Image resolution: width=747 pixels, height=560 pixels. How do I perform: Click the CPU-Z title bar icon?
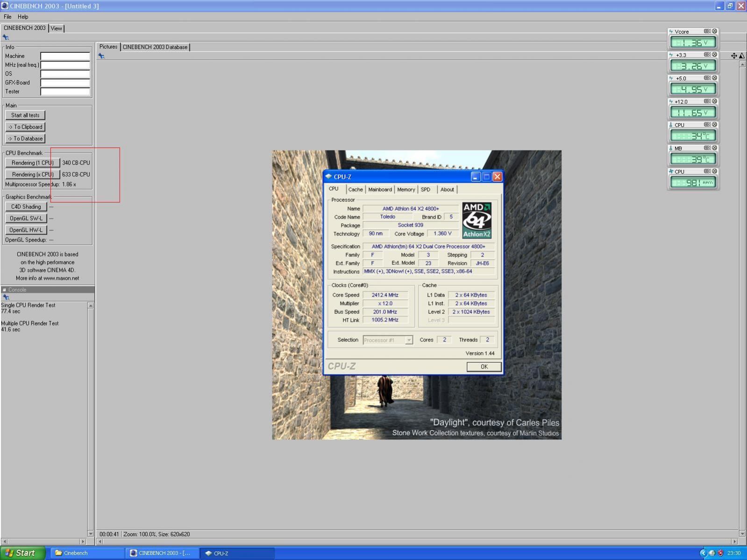328,177
